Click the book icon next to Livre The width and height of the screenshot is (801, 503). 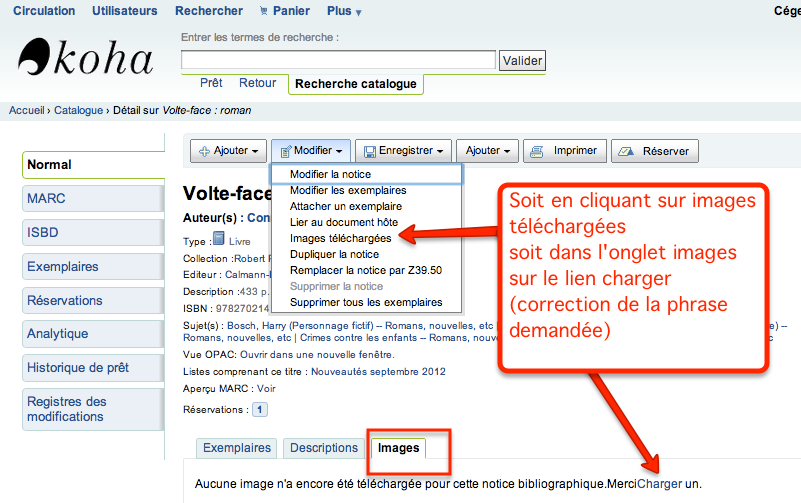pyautogui.click(x=219, y=238)
